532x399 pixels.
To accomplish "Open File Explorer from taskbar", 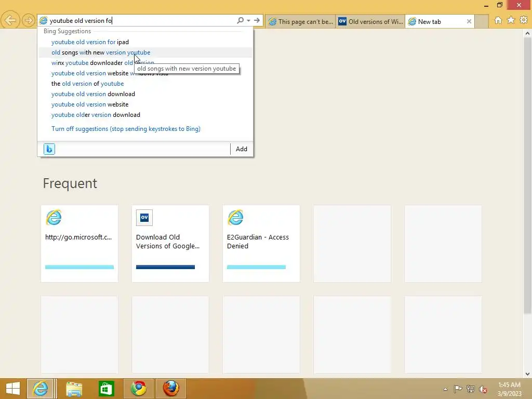I will 74,389.
